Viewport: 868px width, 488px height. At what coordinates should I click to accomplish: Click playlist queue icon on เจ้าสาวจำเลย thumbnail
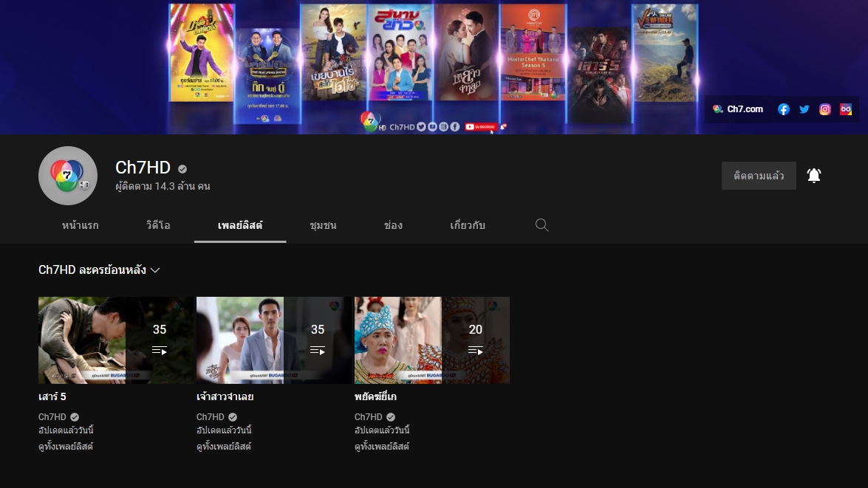coord(317,350)
